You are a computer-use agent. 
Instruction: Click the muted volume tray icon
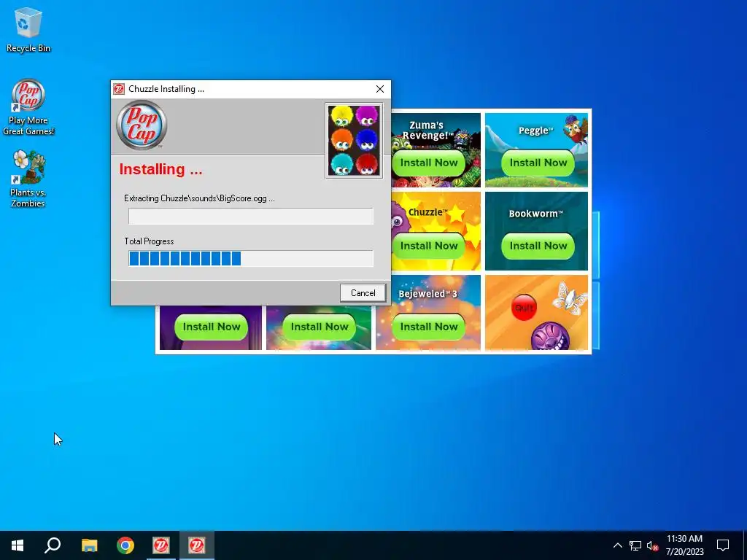[x=652, y=545]
